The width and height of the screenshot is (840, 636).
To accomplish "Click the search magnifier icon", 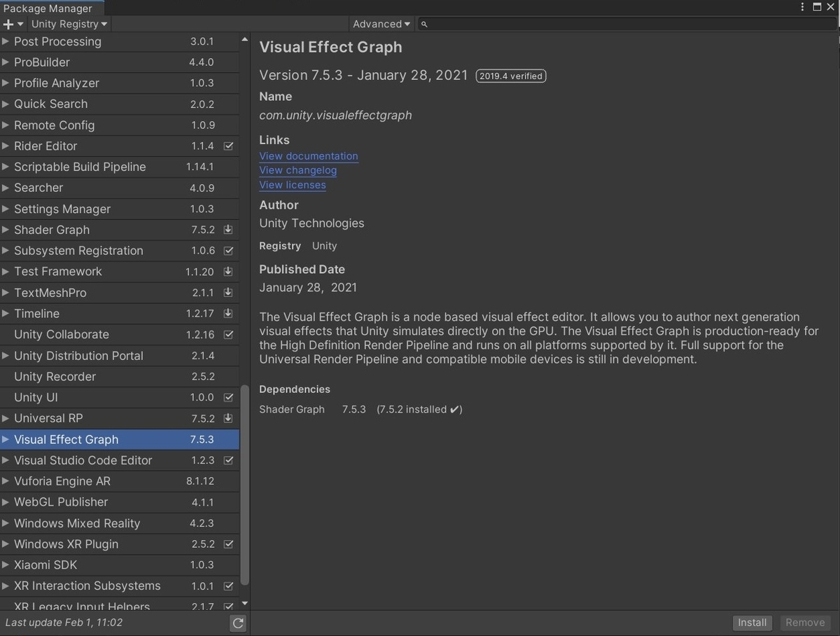I will pyautogui.click(x=424, y=24).
